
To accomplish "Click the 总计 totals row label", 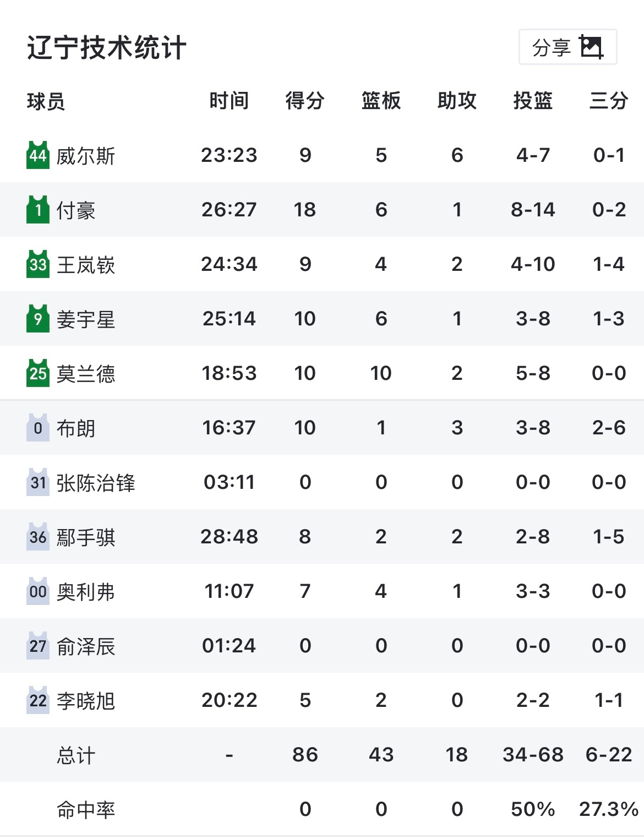I will click(x=76, y=755).
